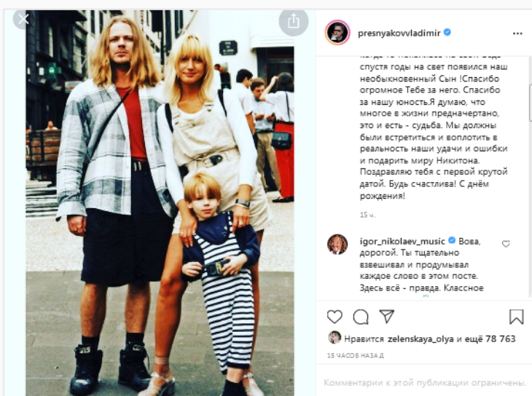This screenshot has height=396, width=532.
Task: Open presnyakovvladimir username link
Action: (x=399, y=33)
